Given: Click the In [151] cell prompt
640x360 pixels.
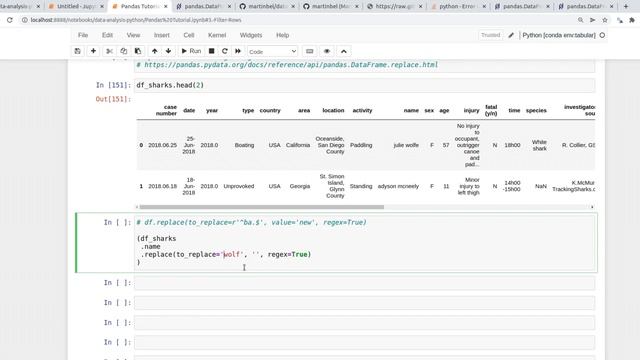Looking at the screenshot, I should (x=113, y=85).
